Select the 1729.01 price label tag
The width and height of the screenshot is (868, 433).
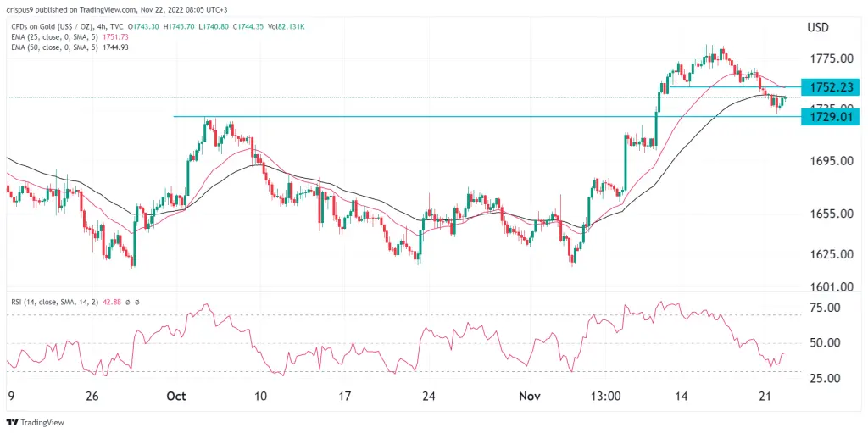(x=830, y=116)
